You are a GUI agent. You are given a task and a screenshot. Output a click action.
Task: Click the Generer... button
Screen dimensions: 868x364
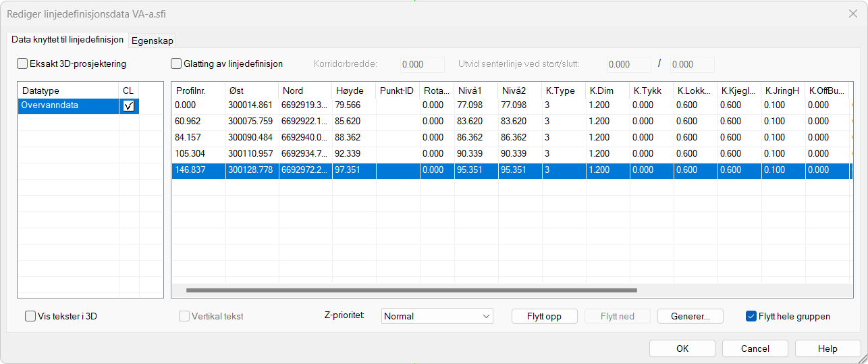689,316
